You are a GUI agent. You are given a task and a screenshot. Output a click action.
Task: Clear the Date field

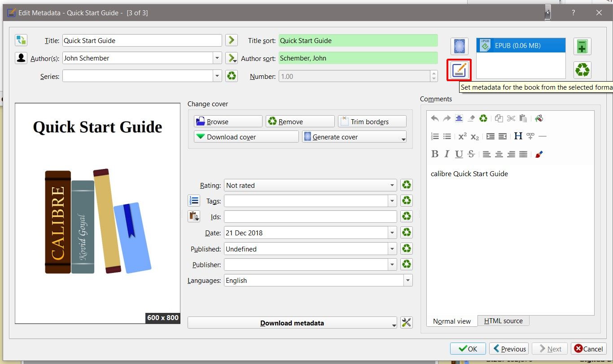point(407,233)
